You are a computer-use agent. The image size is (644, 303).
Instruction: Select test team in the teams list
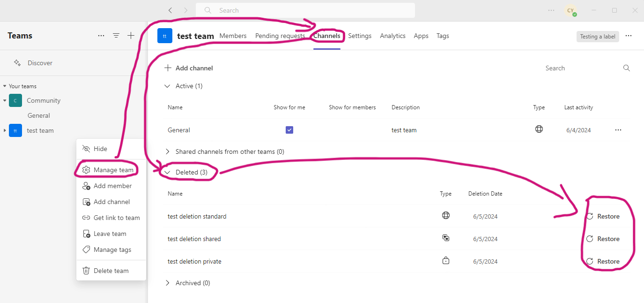[x=40, y=130]
